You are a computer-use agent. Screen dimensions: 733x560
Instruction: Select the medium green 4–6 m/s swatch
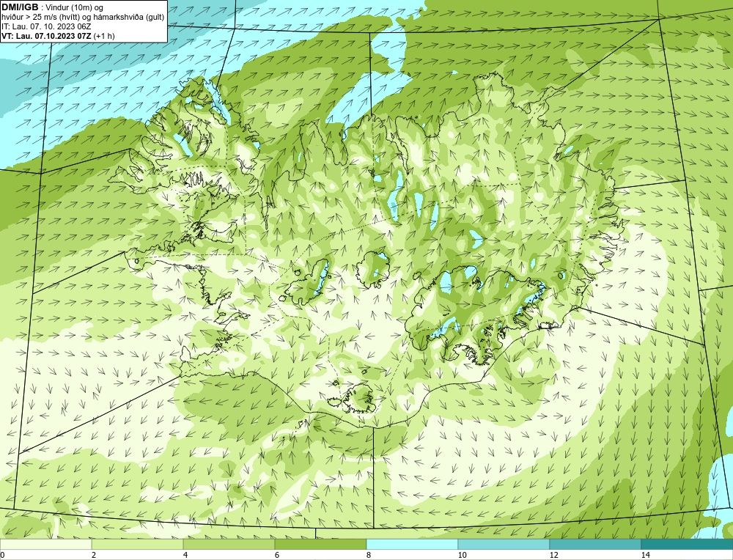tap(229, 544)
